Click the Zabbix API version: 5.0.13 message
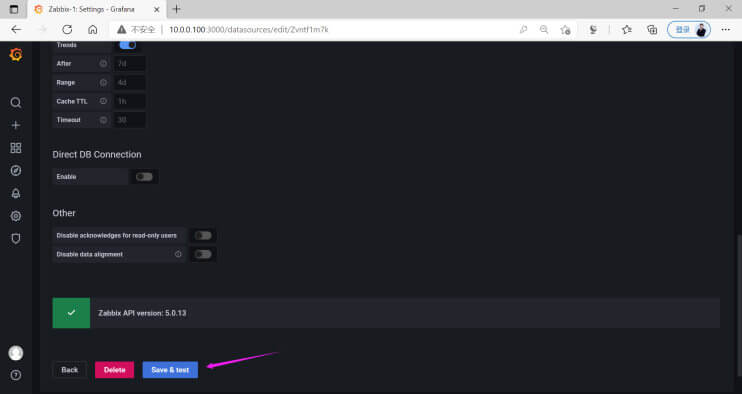Screen dimensions: 742x394 (142, 313)
